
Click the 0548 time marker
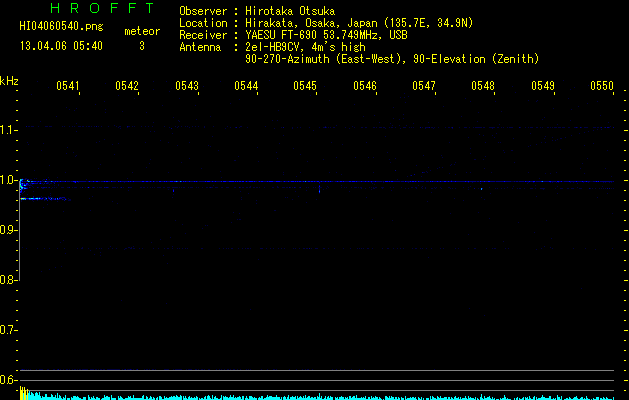pyautogui.click(x=483, y=86)
